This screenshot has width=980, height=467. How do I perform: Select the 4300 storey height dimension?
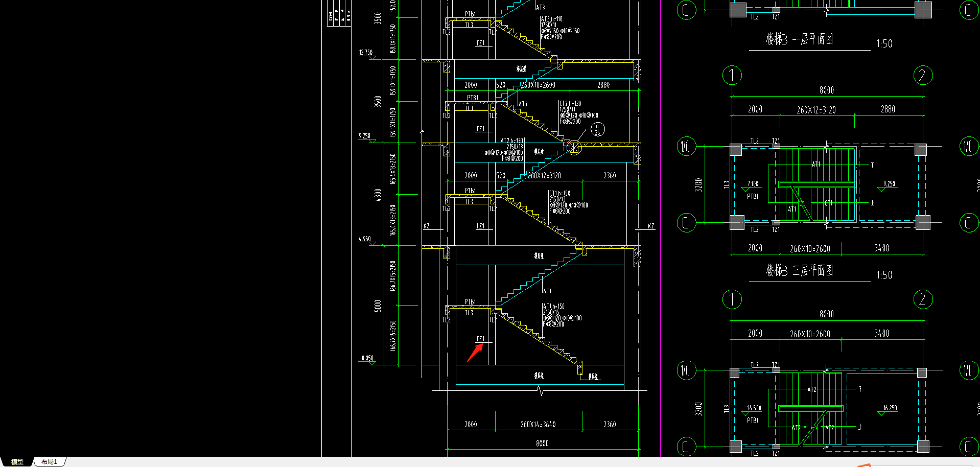378,195
